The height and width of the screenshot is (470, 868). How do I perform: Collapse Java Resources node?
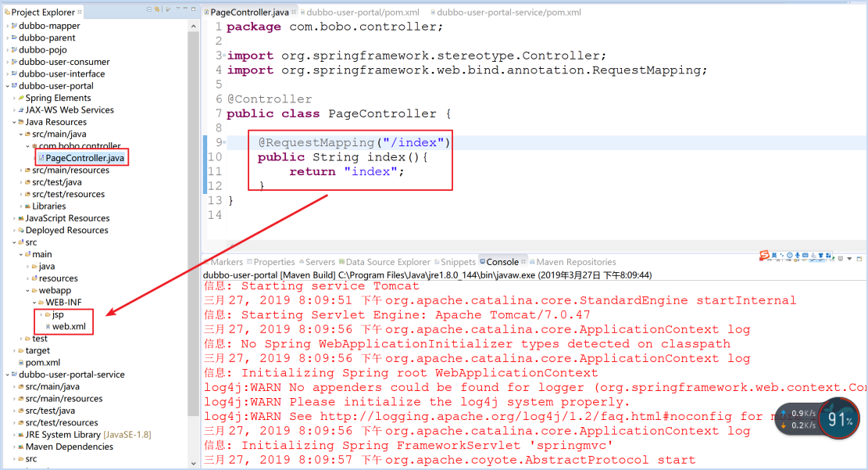point(14,122)
